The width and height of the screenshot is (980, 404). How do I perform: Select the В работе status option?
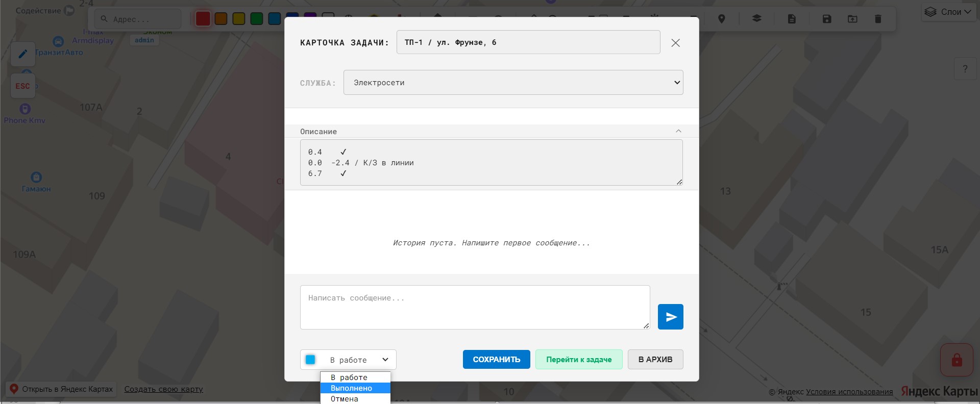coord(355,377)
